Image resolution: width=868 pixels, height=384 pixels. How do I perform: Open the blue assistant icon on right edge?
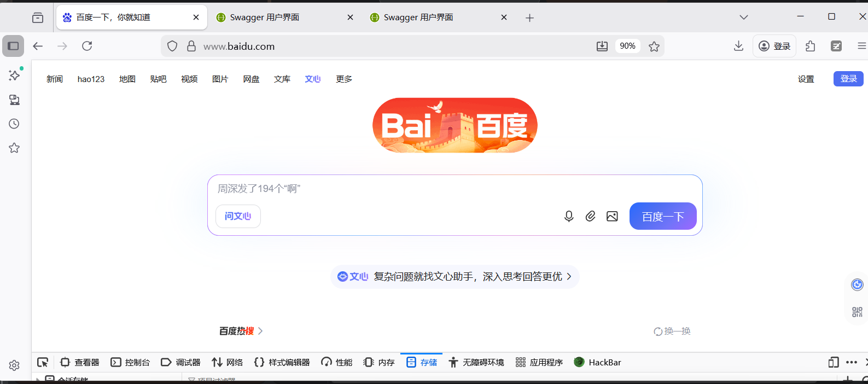tap(857, 284)
